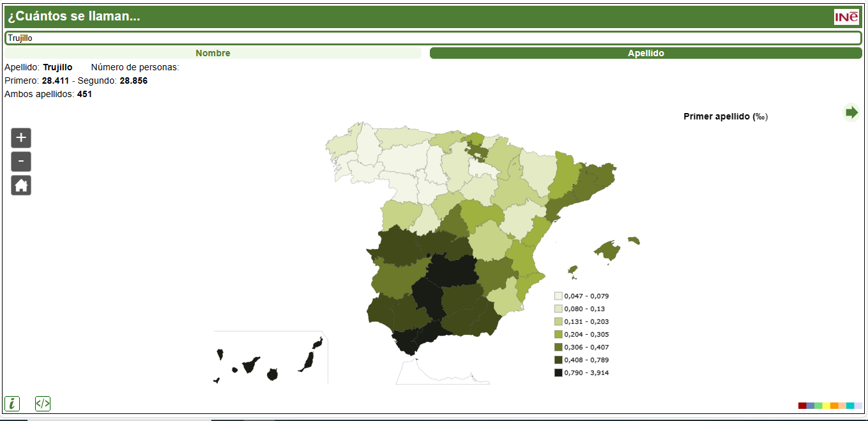Image resolution: width=868 pixels, height=421 pixels.
Task: Switch to the Nombre tab
Action: (213, 53)
